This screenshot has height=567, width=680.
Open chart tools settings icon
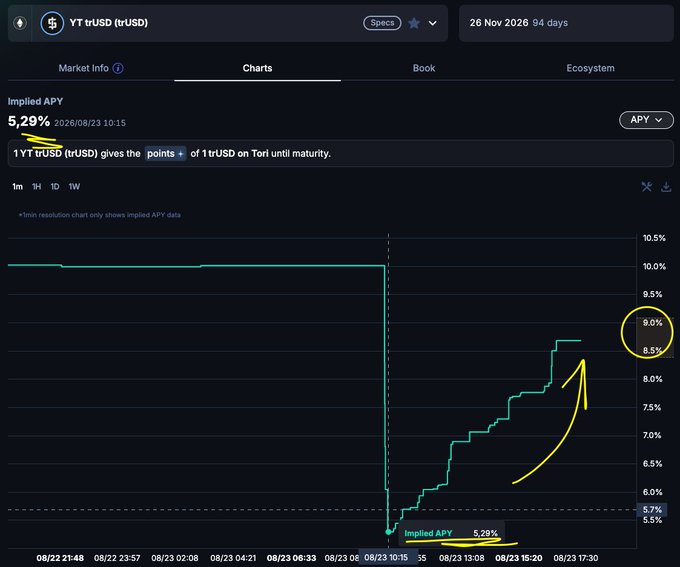click(647, 187)
